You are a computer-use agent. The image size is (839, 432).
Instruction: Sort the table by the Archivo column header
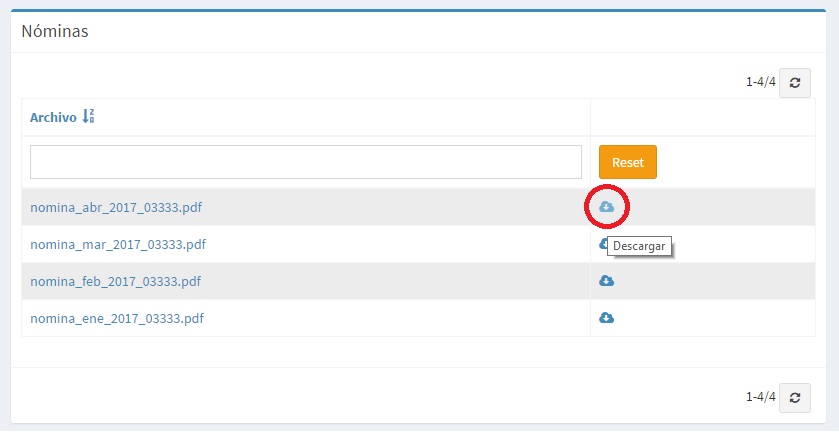(x=53, y=117)
